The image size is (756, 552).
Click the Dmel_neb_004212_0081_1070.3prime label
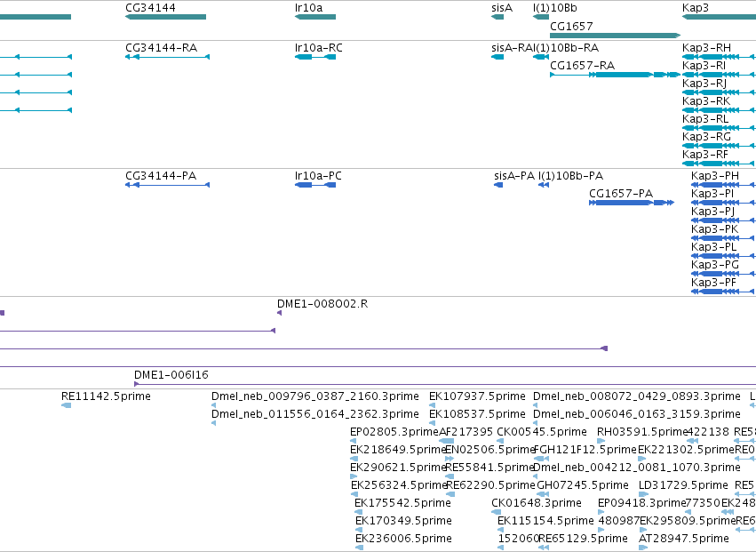pyautogui.click(x=636, y=468)
